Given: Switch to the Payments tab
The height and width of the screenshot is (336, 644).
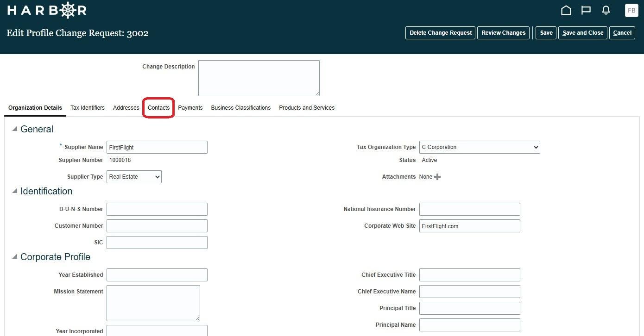Looking at the screenshot, I should coord(190,108).
